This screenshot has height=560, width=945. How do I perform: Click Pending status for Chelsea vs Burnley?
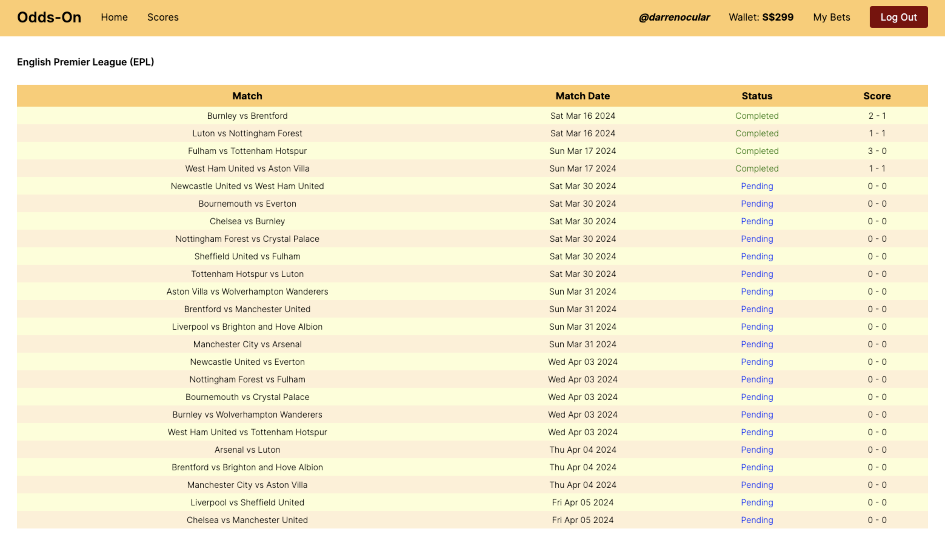[x=757, y=221]
